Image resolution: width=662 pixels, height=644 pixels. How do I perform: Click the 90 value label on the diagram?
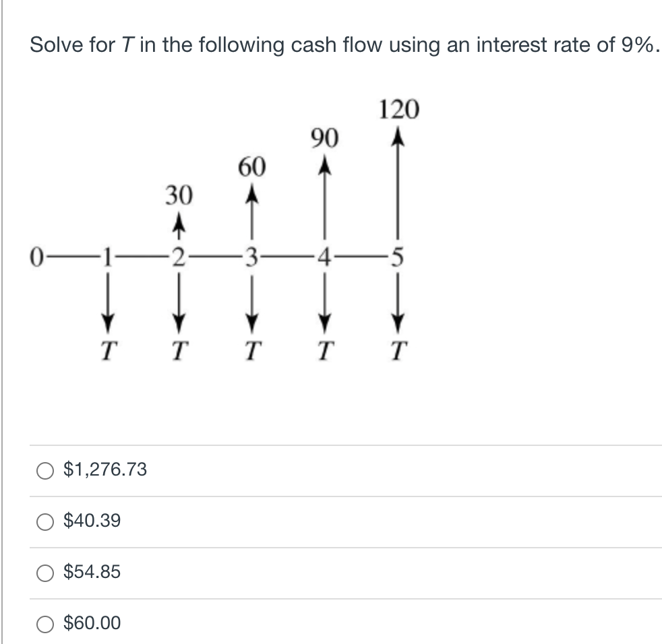pos(323,139)
